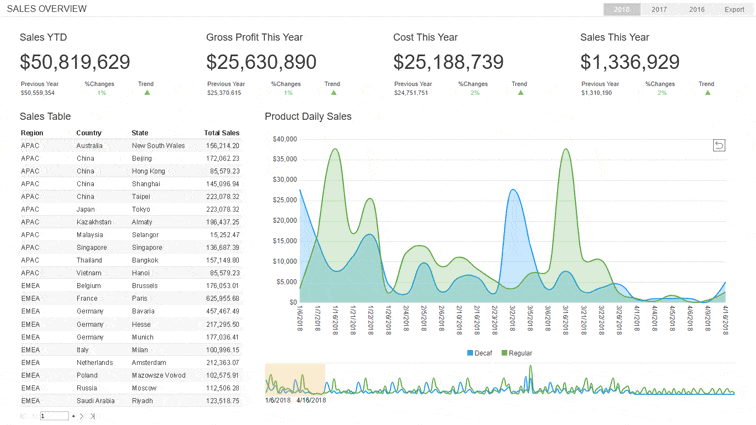The image size is (756, 425).
Task: Click Sales This Year trend arrow
Action: (x=708, y=93)
